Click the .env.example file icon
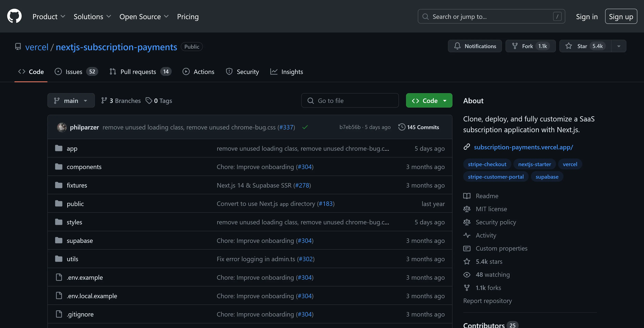This screenshot has width=644, height=328. 59,277
